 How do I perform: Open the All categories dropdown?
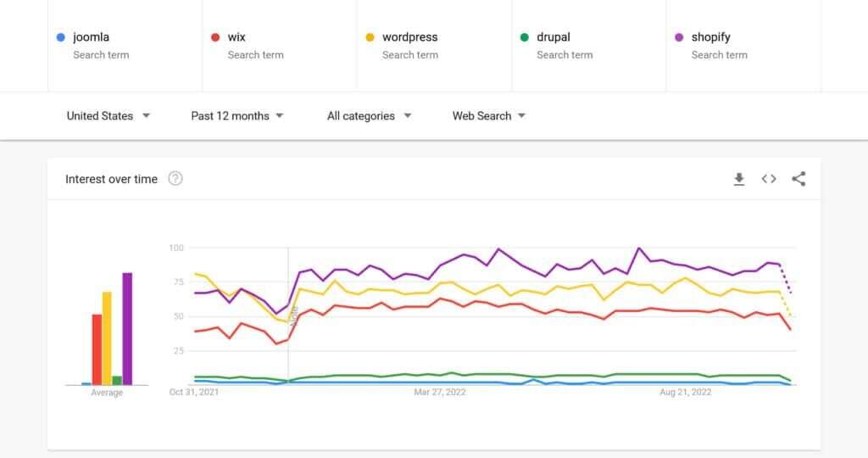click(x=369, y=116)
